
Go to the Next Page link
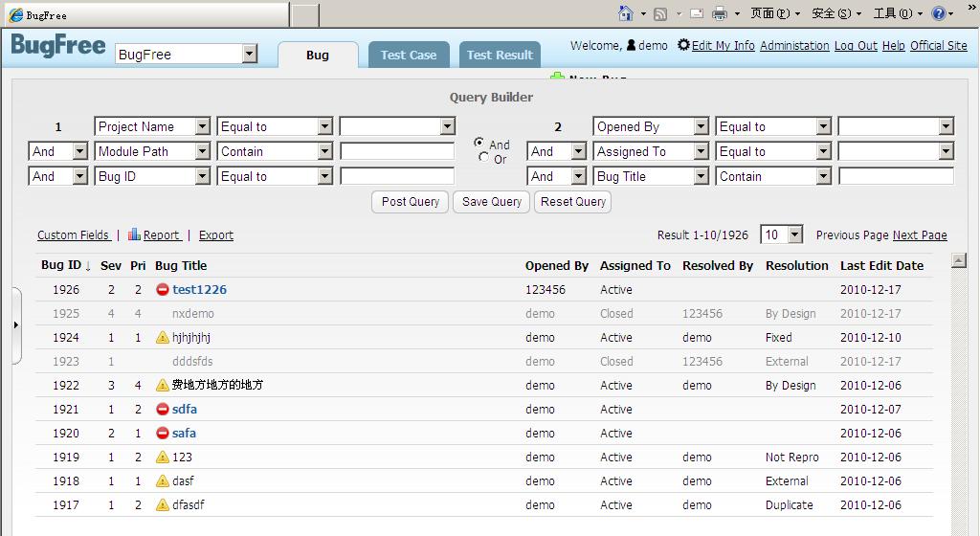pyautogui.click(x=920, y=234)
